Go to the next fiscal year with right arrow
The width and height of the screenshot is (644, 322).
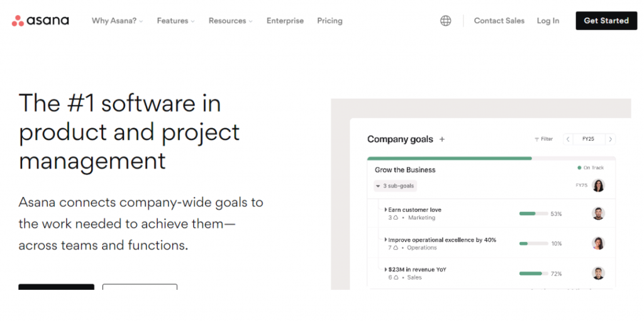pos(610,139)
